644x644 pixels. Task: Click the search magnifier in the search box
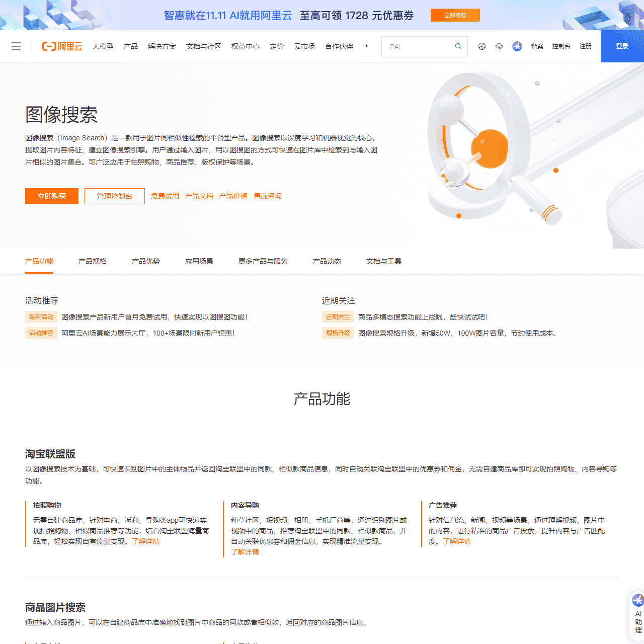pos(457,46)
